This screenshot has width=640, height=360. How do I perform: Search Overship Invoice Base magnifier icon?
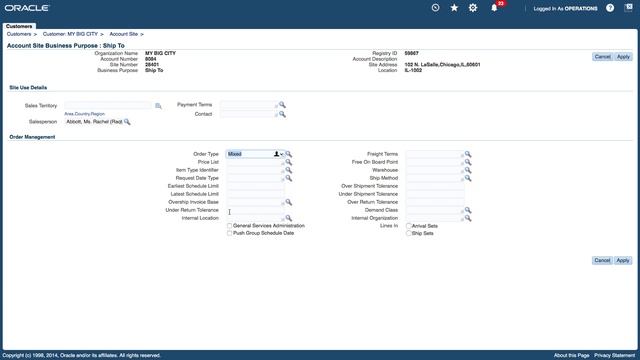click(289, 202)
